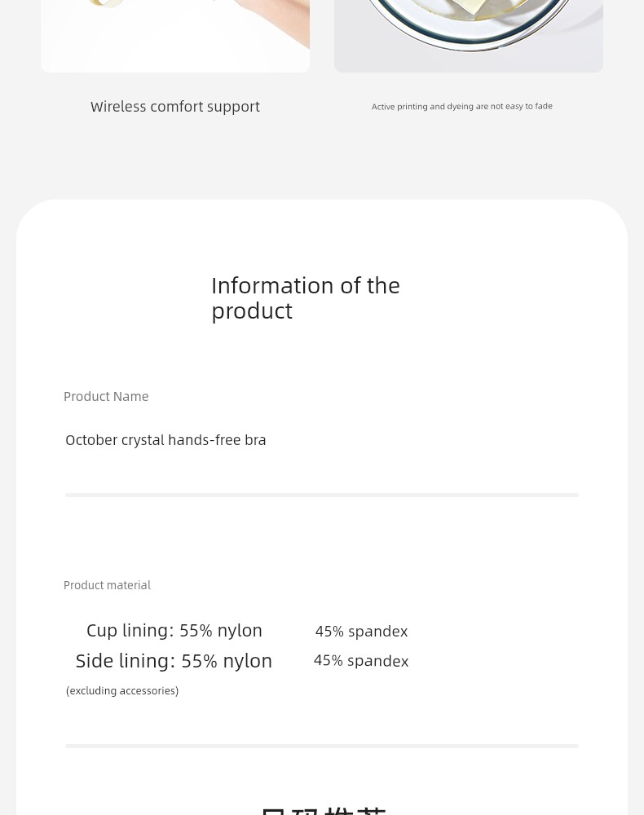Click the Chinese heading at page bottom
The height and width of the screenshot is (815, 644).
(323, 810)
